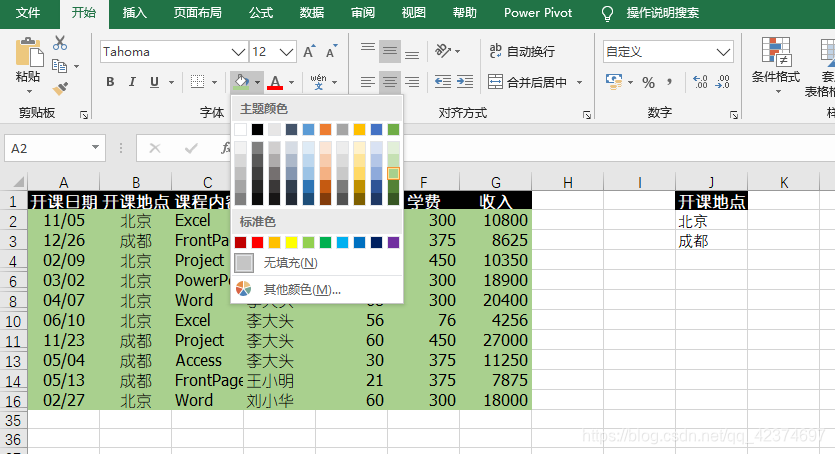Select the Format Painter brush

coord(60,88)
